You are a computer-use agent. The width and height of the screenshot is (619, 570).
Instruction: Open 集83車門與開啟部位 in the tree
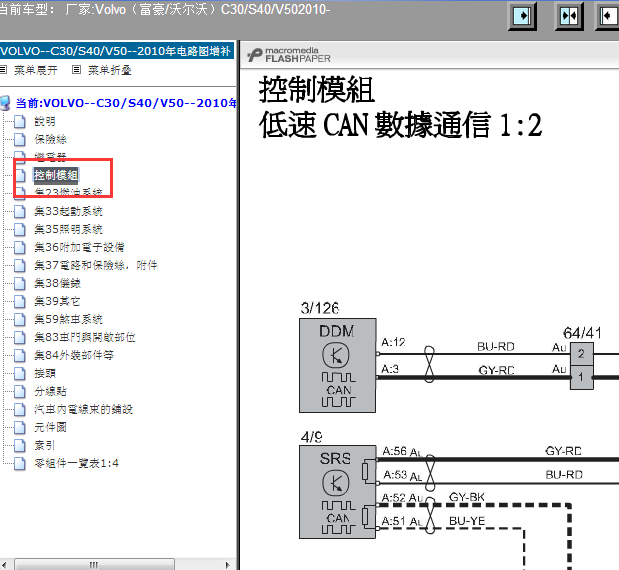(x=85, y=337)
